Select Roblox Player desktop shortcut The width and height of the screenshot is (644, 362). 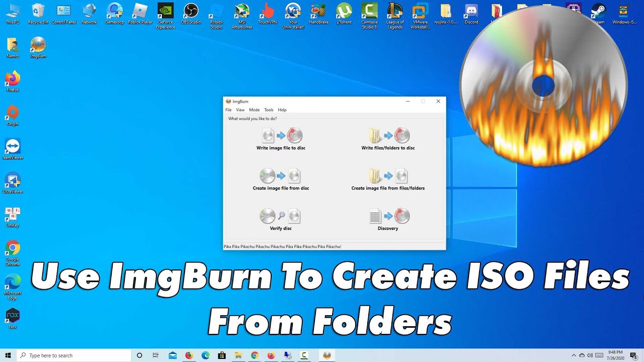tap(140, 14)
